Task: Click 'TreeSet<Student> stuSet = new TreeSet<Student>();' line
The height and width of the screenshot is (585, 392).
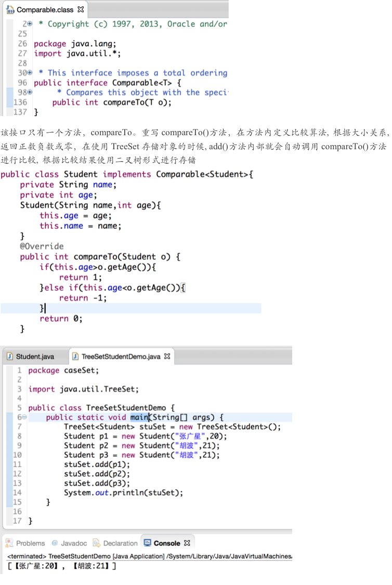Action: (172, 427)
